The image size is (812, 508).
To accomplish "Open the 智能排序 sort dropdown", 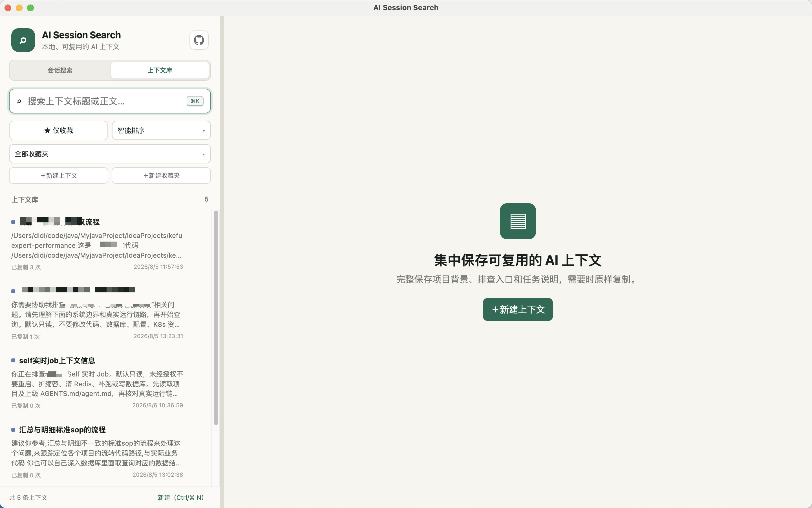I will click(x=161, y=130).
